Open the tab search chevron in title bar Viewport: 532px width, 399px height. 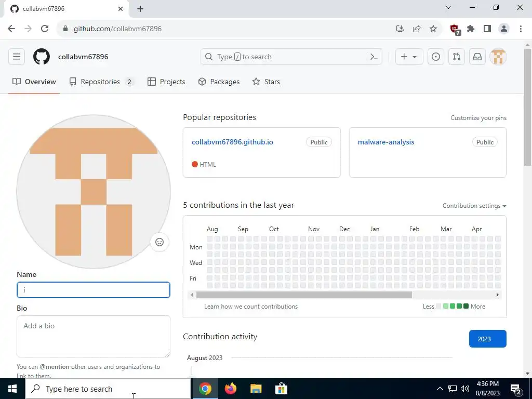448,7
